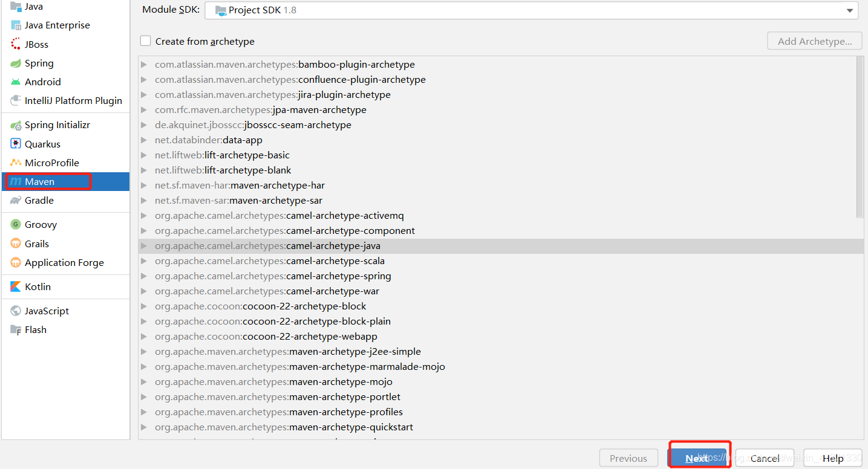This screenshot has width=868, height=469.
Task: Select Gradle project type
Action: 65,201
